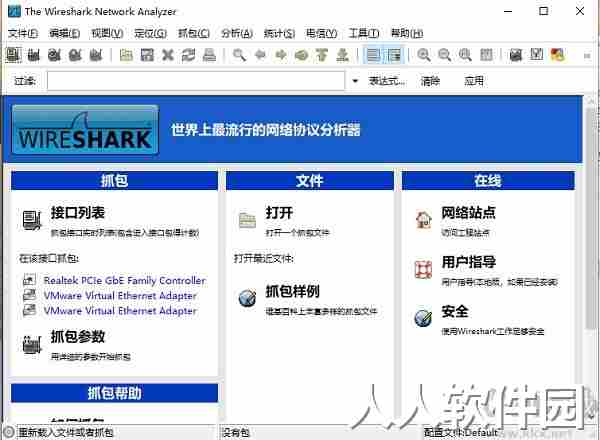Screen dimensions: 600x440
Task: Stop the running capture toolbar icon
Action: click(75, 55)
